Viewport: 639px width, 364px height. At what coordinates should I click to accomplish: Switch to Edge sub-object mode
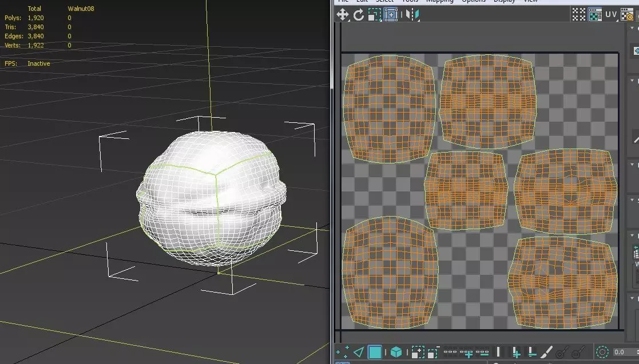[x=359, y=352]
